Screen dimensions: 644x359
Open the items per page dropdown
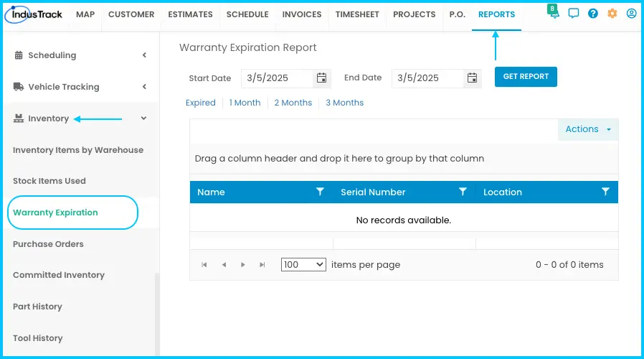[x=303, y=265]
